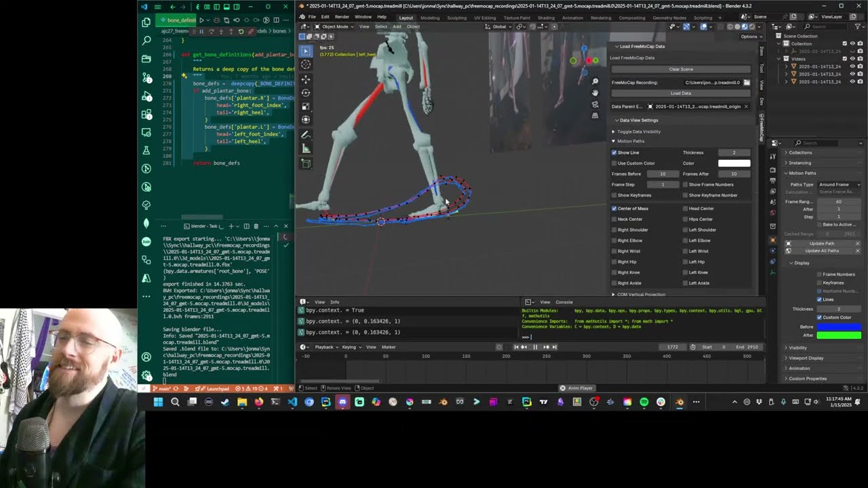Open Windows Start button in taskbar
Image resolution: width=868 pixels, height=488 pixels.
158,402
